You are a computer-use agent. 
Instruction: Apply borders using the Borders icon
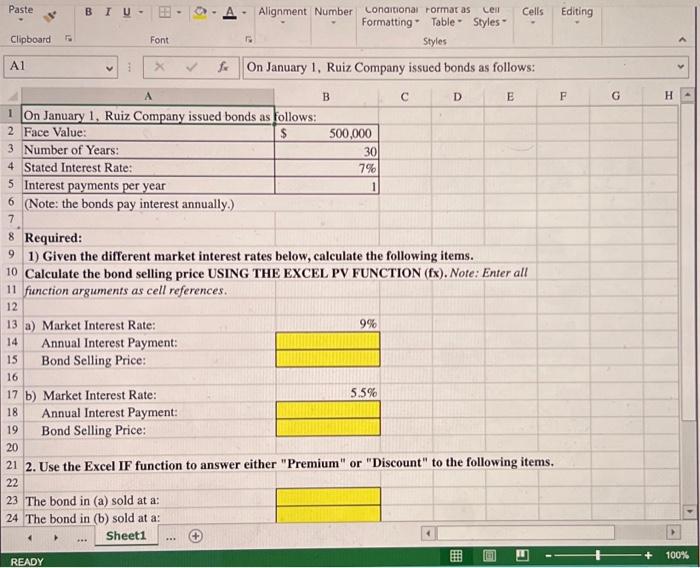pos(165,13)
